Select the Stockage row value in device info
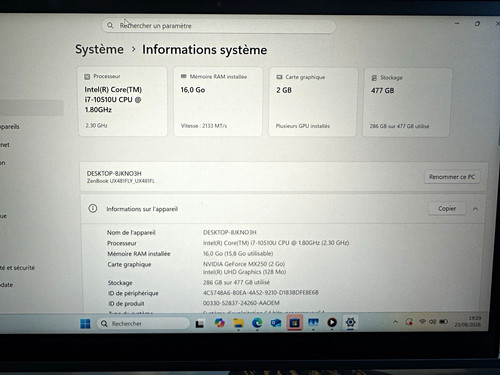500x375 pixels. pos(236,282)
